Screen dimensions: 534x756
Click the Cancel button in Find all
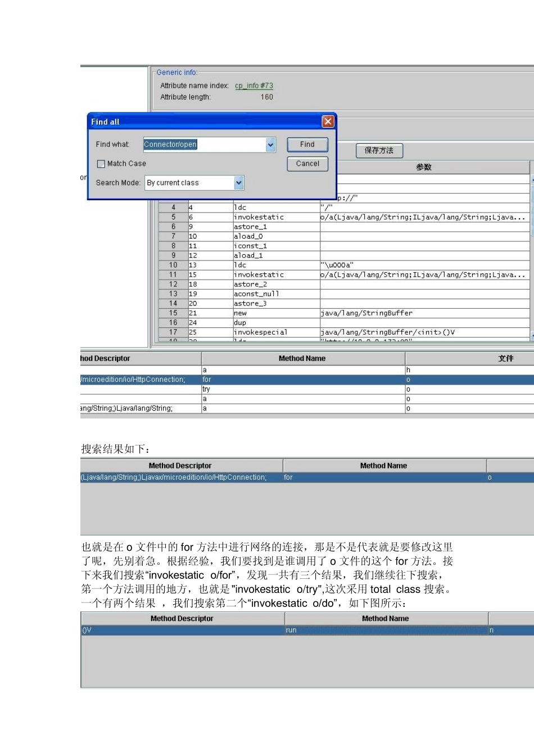tap(307, 164)
